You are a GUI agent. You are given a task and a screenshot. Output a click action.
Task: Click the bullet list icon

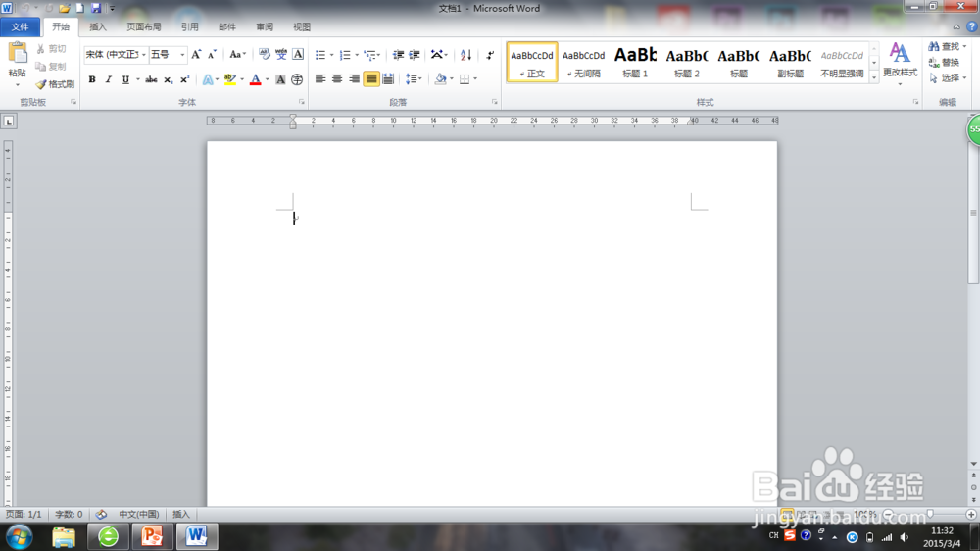tap(320, 55)
